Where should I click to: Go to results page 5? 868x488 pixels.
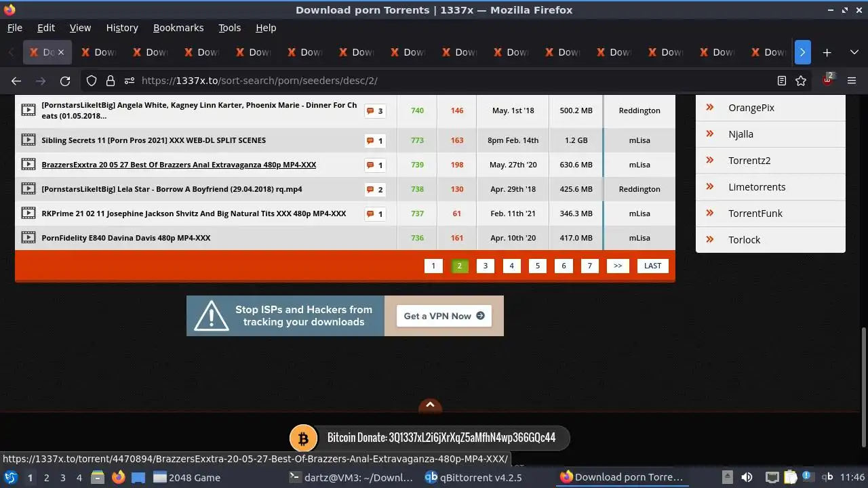(537, 266)
